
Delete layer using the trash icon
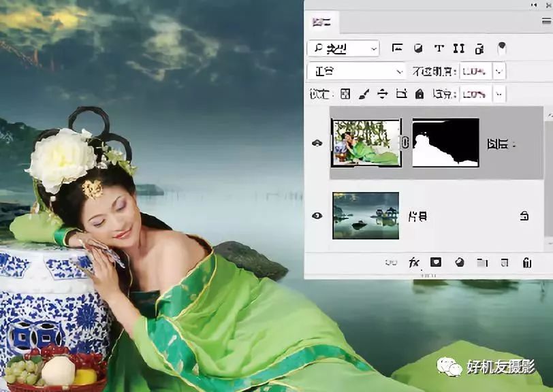pyautogui.click(x=526, y=262)
